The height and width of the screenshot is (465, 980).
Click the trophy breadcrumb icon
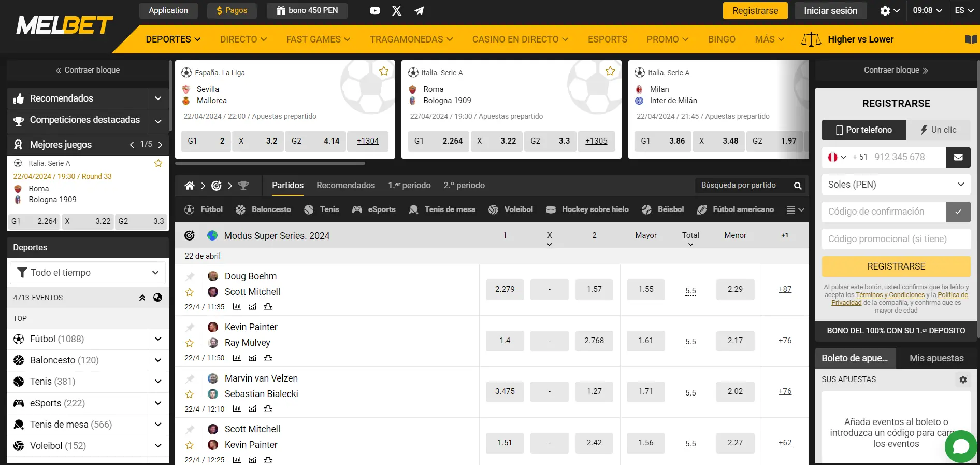243,186
